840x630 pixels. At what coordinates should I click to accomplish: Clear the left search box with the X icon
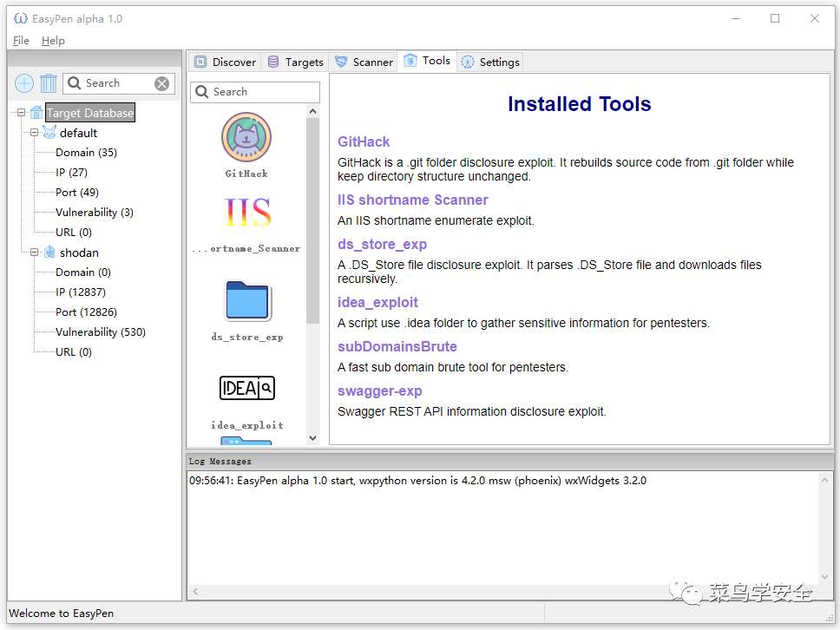tap(161, 83)
